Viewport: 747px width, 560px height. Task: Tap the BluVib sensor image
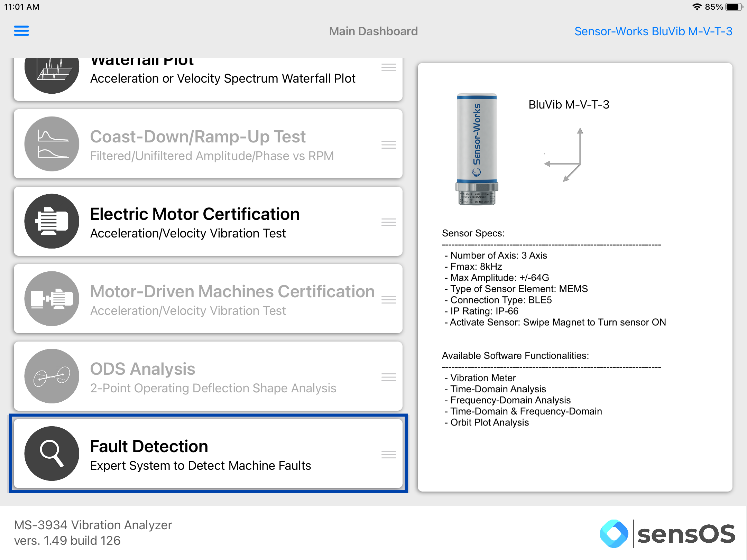coord(477,149)
